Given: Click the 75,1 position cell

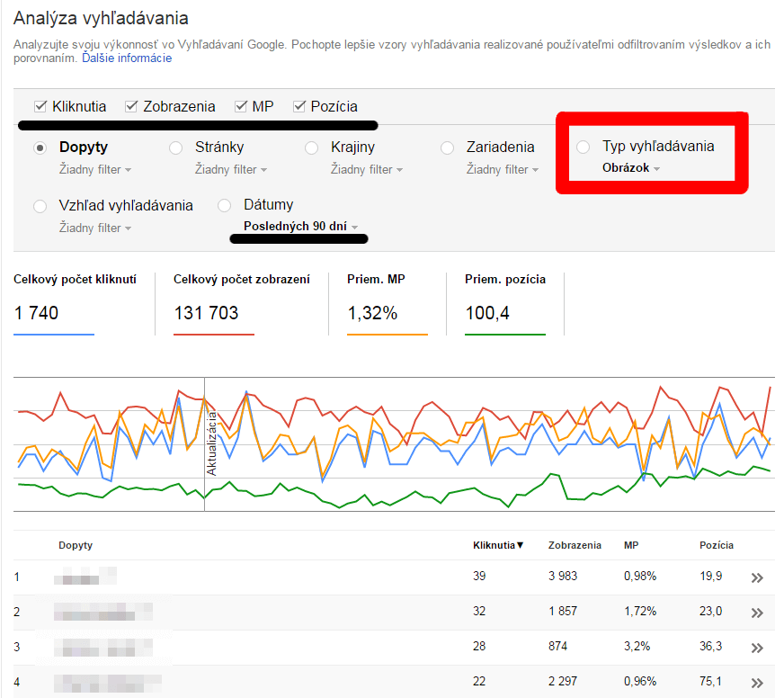Looking at the screenshot, I should [710, 681].
